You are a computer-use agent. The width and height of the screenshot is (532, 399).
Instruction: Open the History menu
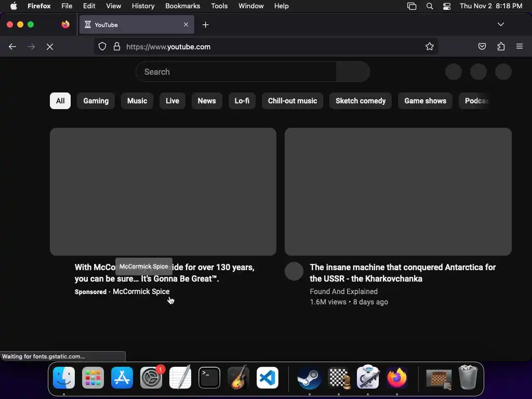coord(143,6)
